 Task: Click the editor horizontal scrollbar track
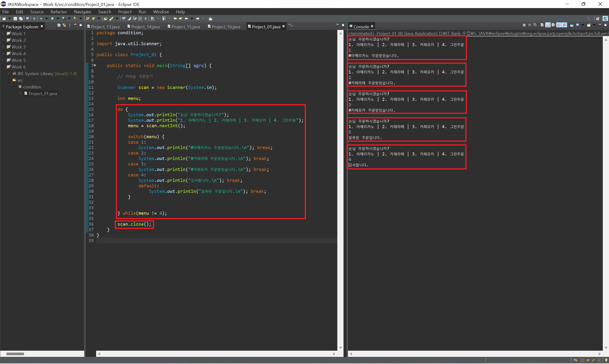[x=216, y=354]
